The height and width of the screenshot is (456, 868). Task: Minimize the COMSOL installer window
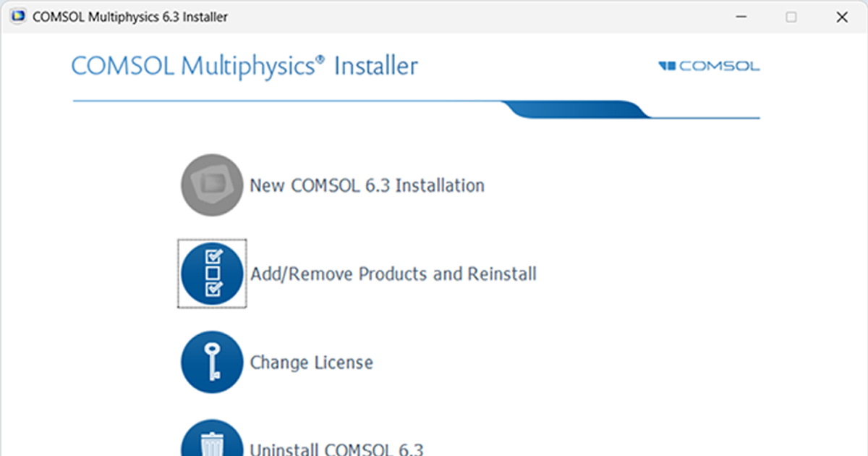click(741, 16)
